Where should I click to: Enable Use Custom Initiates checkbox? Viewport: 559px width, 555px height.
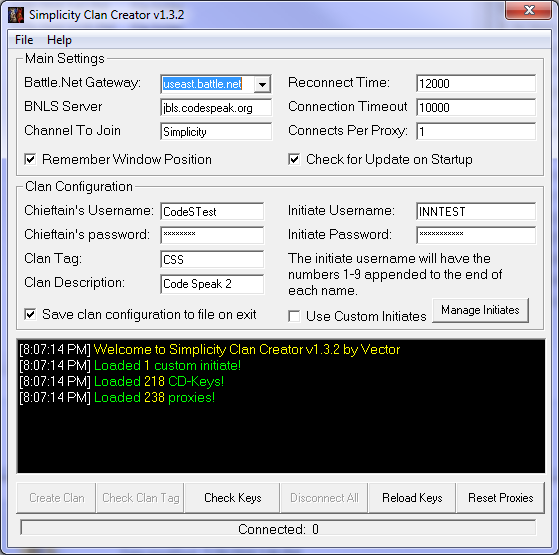[294, 316]
